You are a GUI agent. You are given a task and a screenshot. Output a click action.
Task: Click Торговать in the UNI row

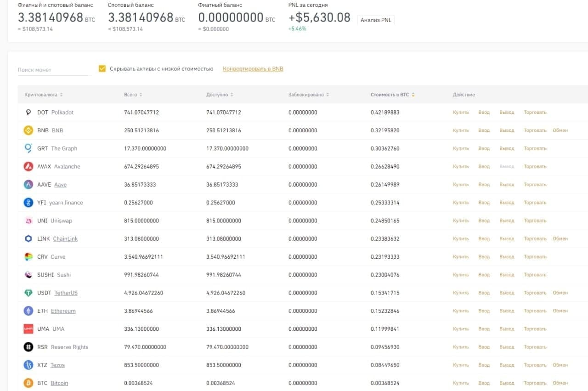(x=535, y=221)
